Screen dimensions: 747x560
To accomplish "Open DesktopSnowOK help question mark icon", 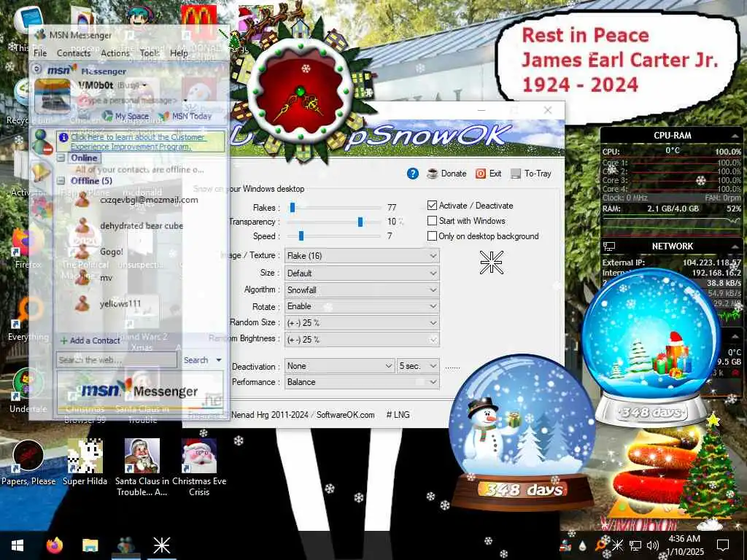I will coord(413,174).
